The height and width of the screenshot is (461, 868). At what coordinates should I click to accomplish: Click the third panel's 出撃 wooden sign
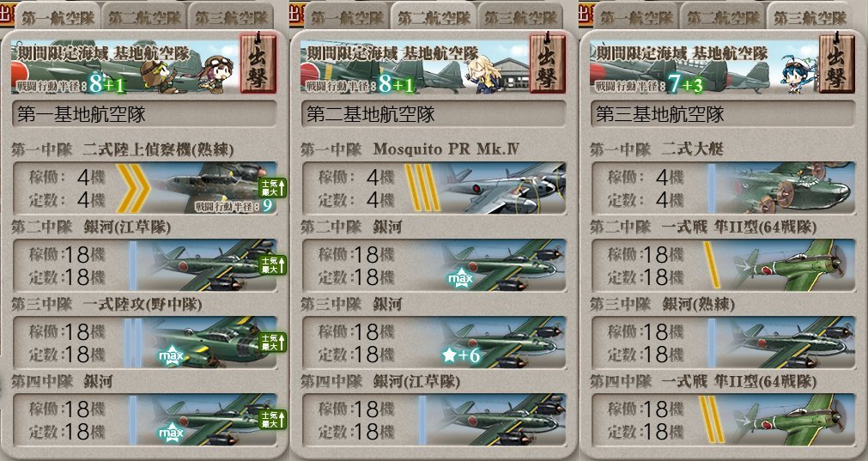click(x=836, y=63)
